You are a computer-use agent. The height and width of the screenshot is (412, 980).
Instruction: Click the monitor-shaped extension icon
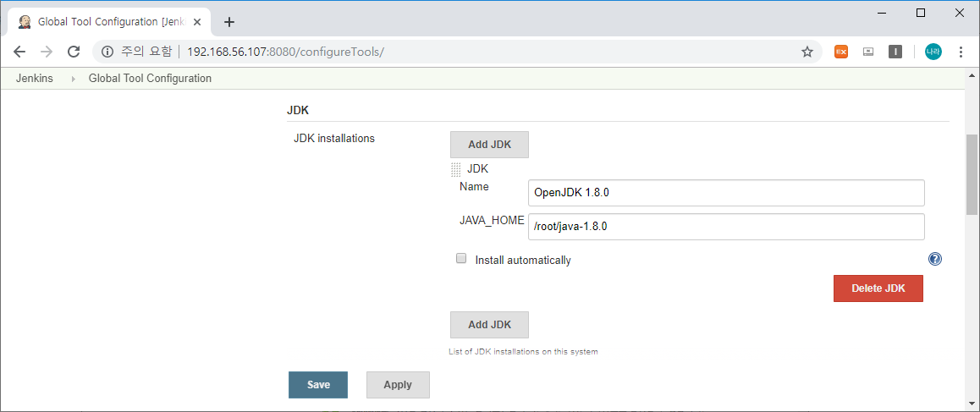868,52
